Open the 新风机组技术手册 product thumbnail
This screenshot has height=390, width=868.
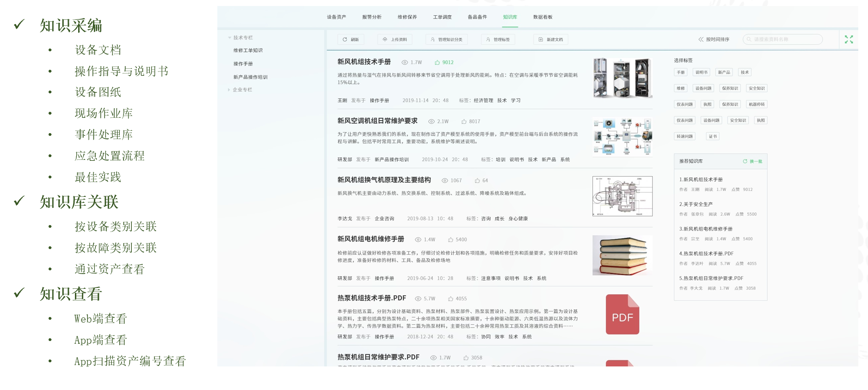[622, 78]
